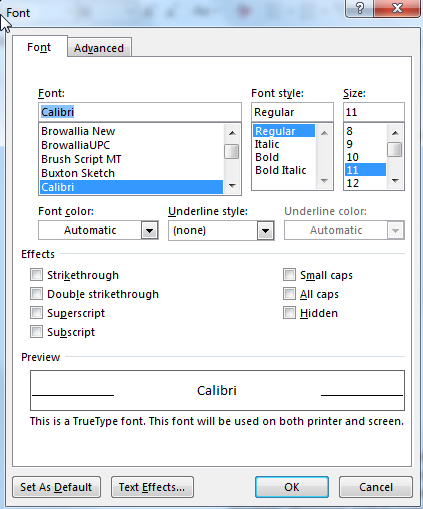Click font list scroll up arrow
The image size is (423, 509).
pyautogui.click(x=232, y=133)
